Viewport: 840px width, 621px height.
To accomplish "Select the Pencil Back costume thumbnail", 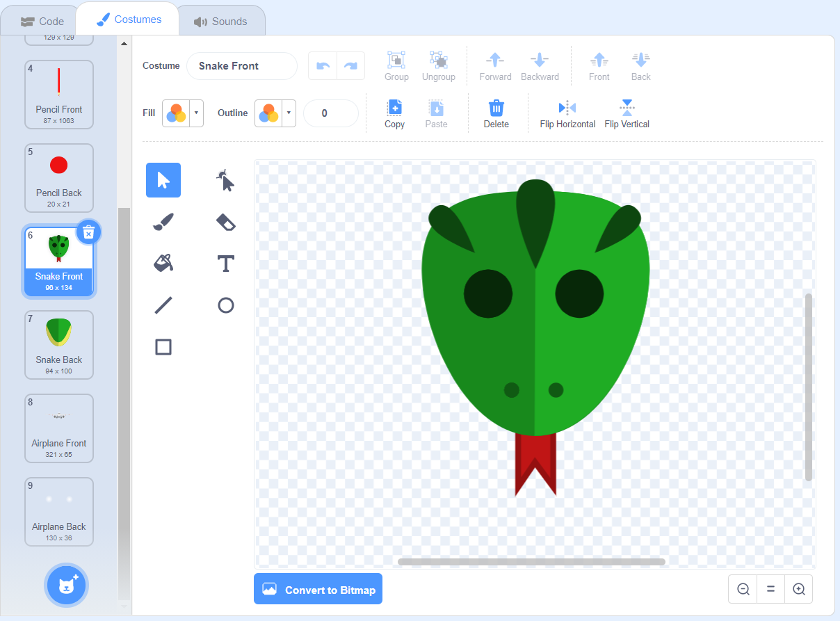I will (x=58, y=177).
